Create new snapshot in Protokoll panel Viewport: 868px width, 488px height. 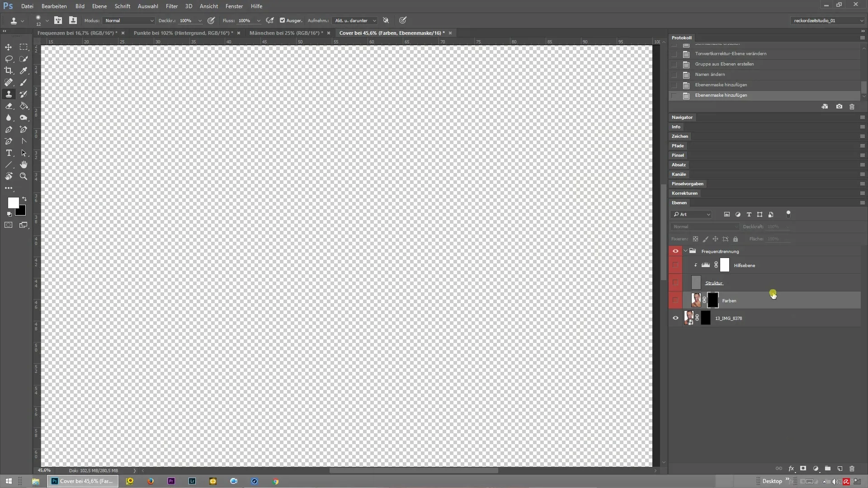[839, 107]
